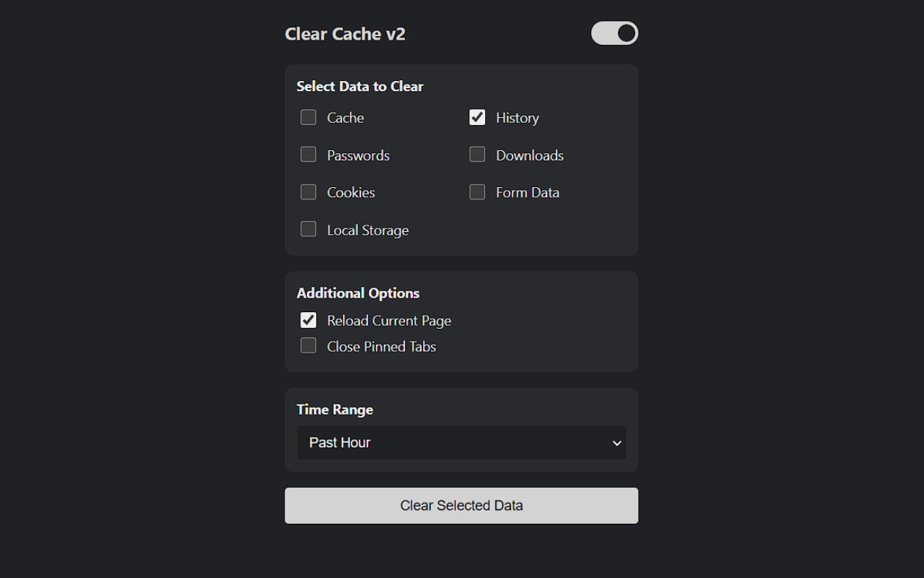The width and height of the screenshot is (924, 578).
Task: Check the Local Storage checkbox
Action: pos(308,228)
